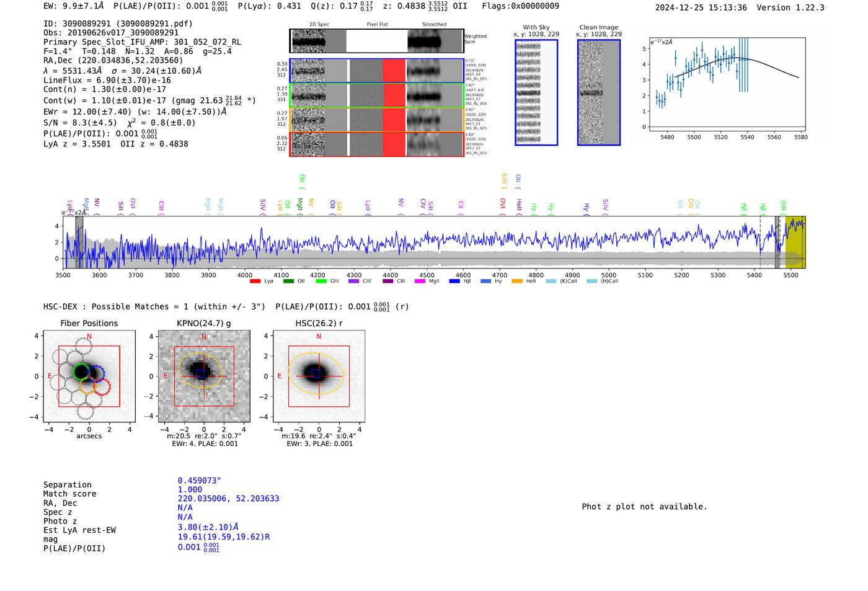
Task: Click the Obs: 20190626v017_3090089291 line
Action: pos(111,33)
